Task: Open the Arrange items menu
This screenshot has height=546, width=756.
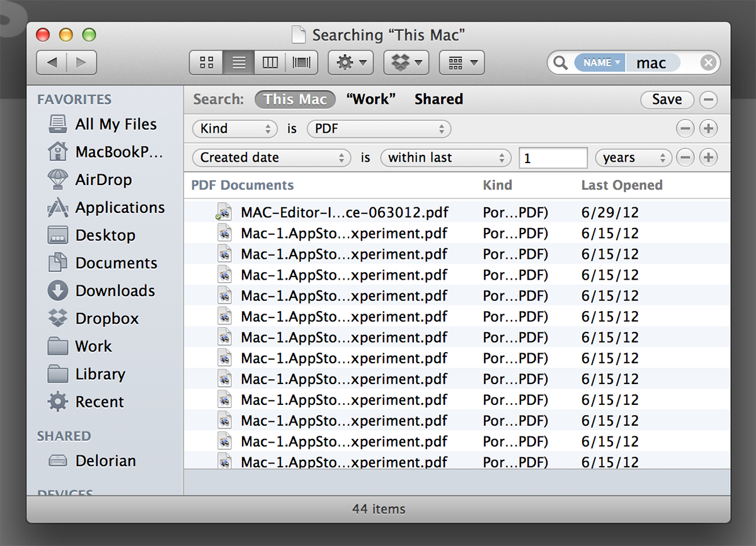Action: tap(462, 63)
